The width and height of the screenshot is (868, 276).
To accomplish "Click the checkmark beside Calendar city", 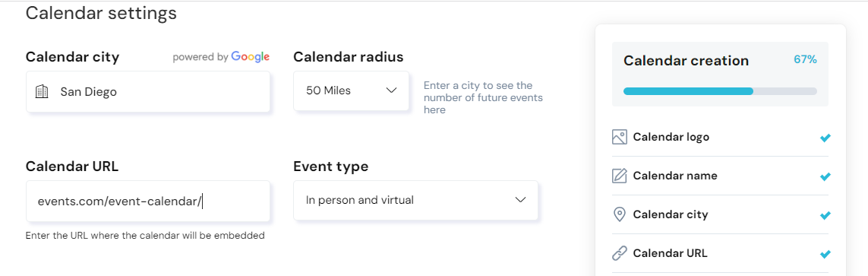I will [825, 215].
